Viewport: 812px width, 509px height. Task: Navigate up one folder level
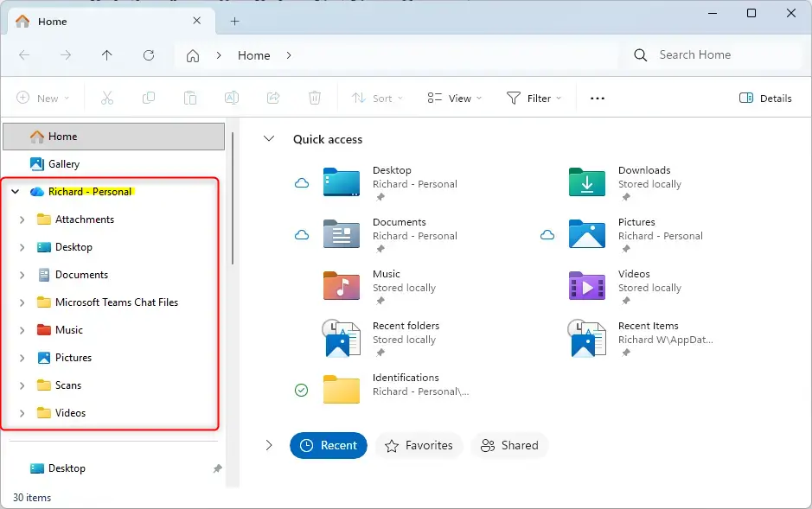pos(106,55)
